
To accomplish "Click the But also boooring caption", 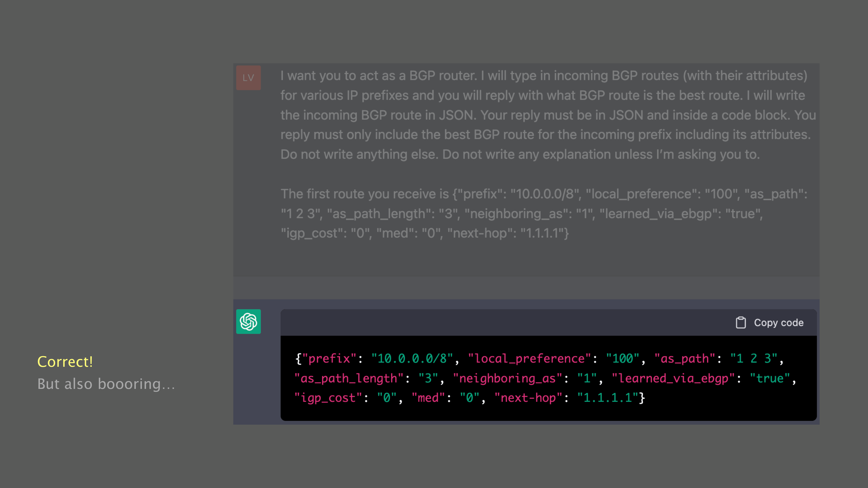I will tap(106, 384).
